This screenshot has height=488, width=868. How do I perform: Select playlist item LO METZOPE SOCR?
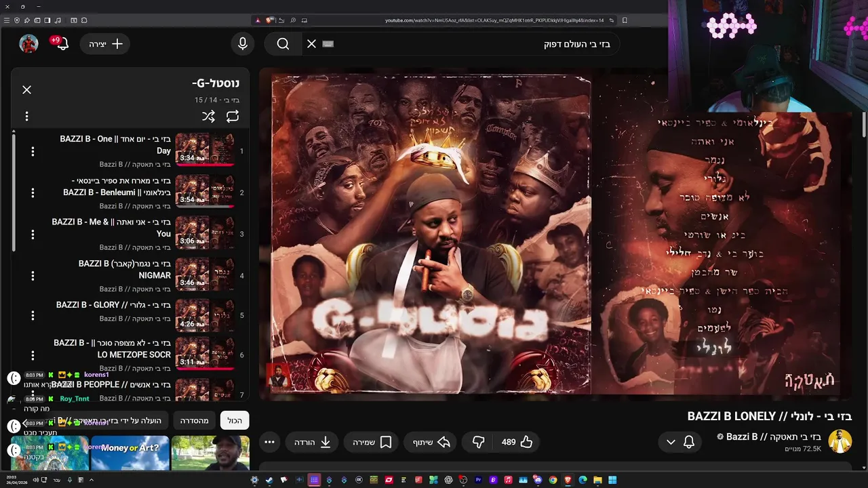[129, 354]
